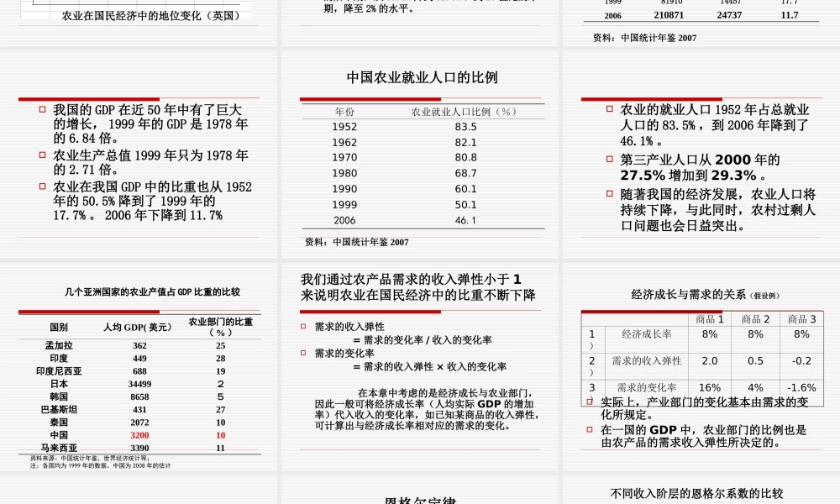The width and height of the screenshot is (840, 504).
Task: Click the square bullet beside 实际上，产业部门的变化
Action: (x=591, y=402)
